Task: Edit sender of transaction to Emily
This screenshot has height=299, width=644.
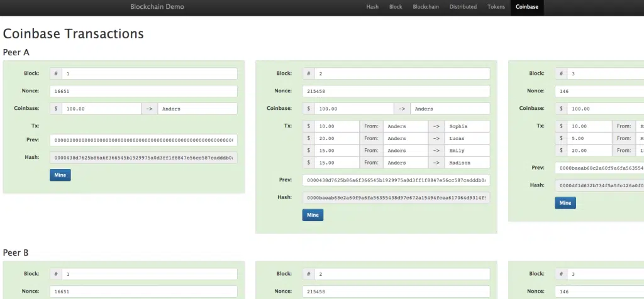Action: [406, 151]
